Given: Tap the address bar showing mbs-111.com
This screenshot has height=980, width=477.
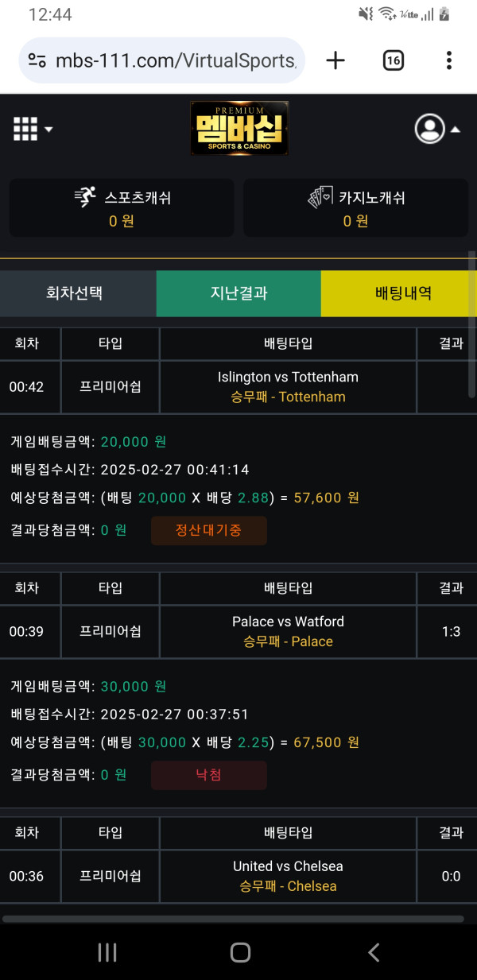Looking at the screenshot, I should 159,60.
